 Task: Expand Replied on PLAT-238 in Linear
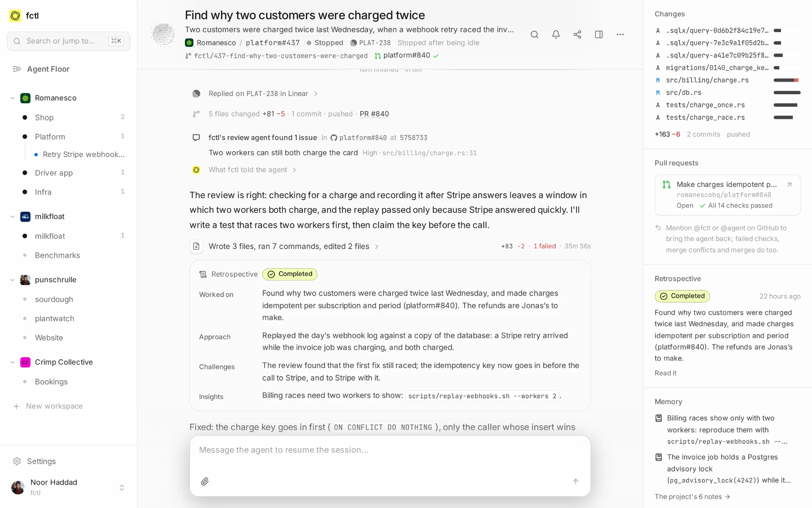coord(263,93)
